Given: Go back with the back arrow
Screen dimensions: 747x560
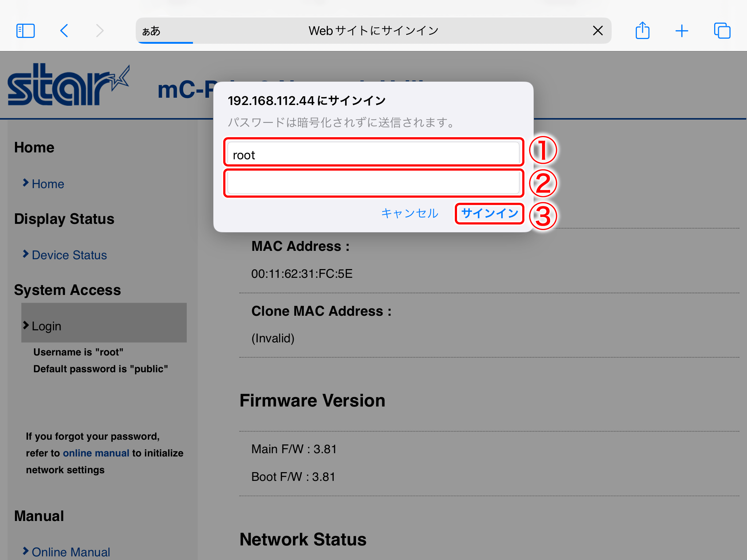Looking at the screenshot, I should (64, 31).
